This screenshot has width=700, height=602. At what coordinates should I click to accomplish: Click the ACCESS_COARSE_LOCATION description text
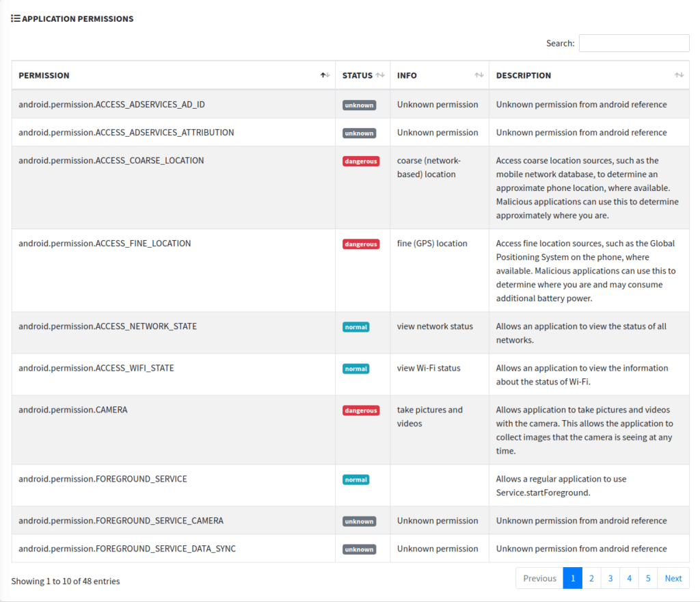587,188
